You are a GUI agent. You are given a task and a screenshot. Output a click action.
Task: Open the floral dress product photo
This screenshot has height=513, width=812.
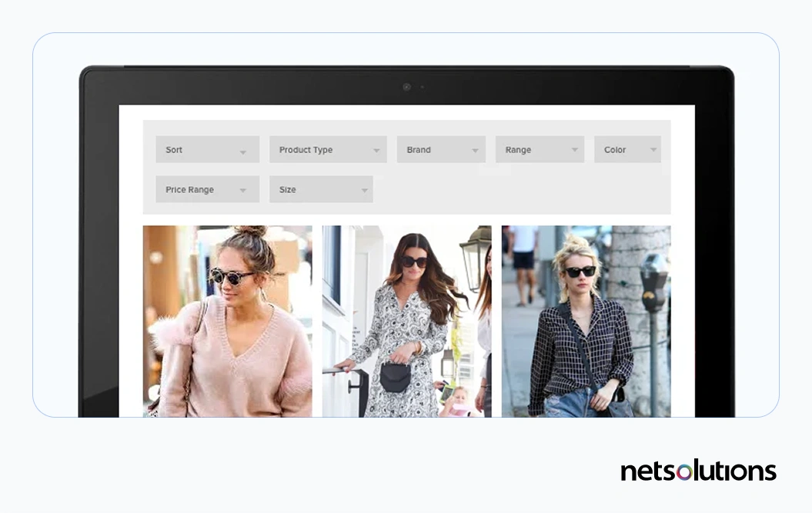406,321
